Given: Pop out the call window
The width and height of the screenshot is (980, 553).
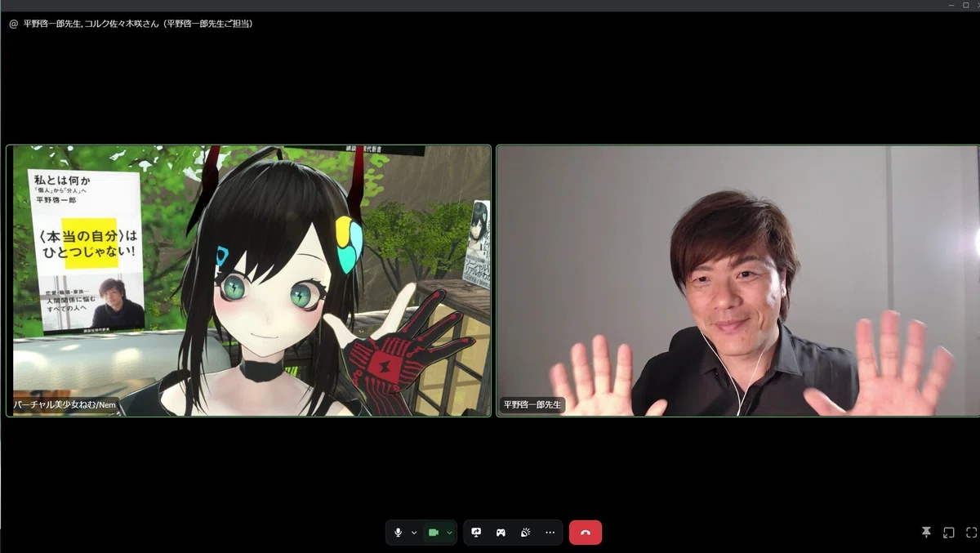Looking at the screenshot, I should pos(949,533).
